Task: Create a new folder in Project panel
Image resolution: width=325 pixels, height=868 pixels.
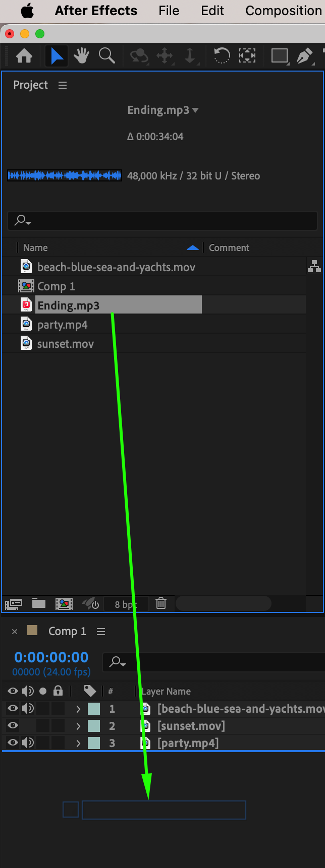Action: 39,603
